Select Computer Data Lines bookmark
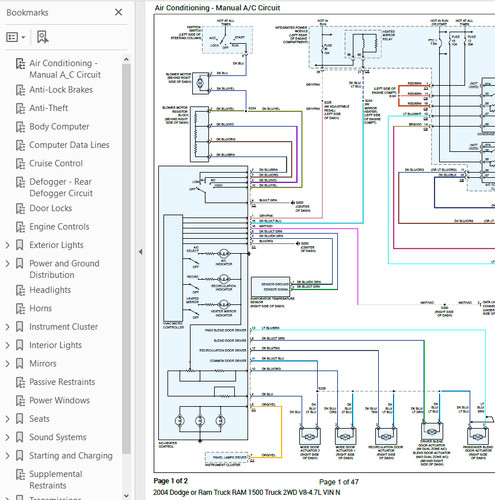The height and width of the screenshot is (500, 495). coord(69,145)
